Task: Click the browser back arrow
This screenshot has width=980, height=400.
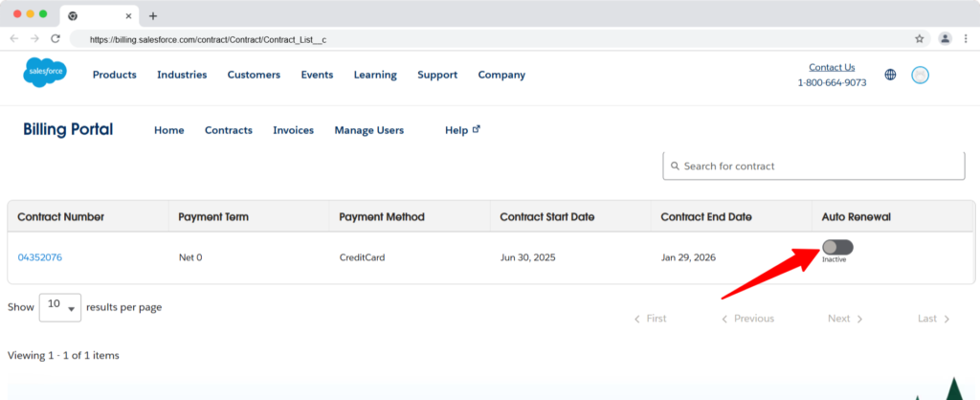Action: click(x=14, y=38)
